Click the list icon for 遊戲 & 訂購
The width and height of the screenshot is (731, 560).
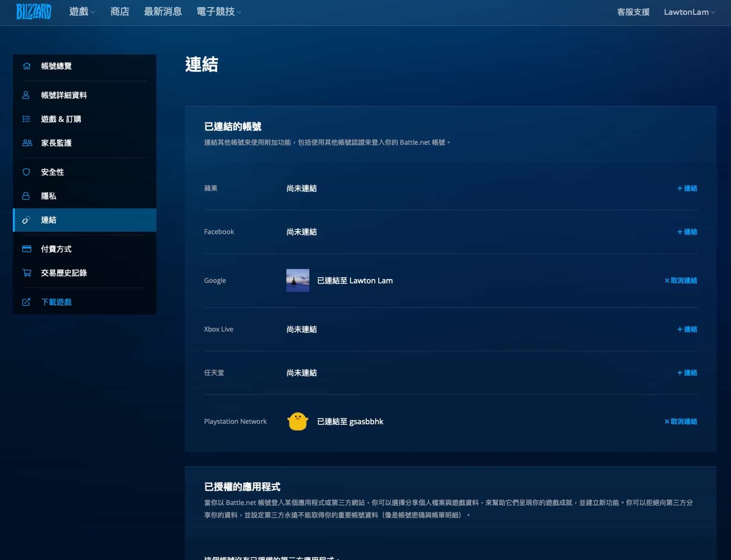pyautogui.click(x=26, y=119)
